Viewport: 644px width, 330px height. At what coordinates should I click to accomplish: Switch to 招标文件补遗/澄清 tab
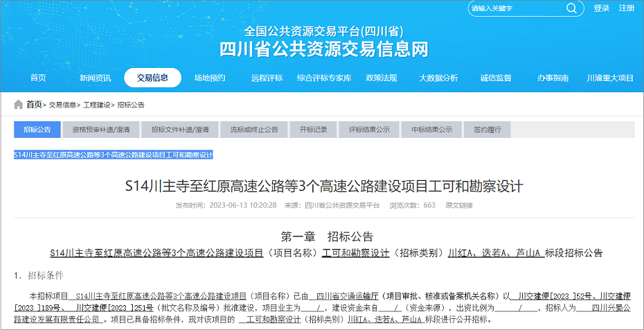coord(180,130)
